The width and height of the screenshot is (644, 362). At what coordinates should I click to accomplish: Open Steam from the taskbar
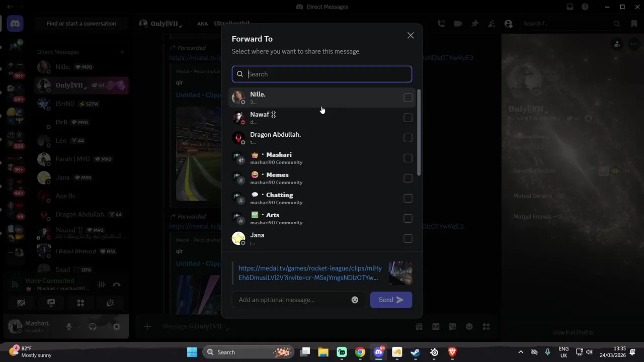(415, 352)
